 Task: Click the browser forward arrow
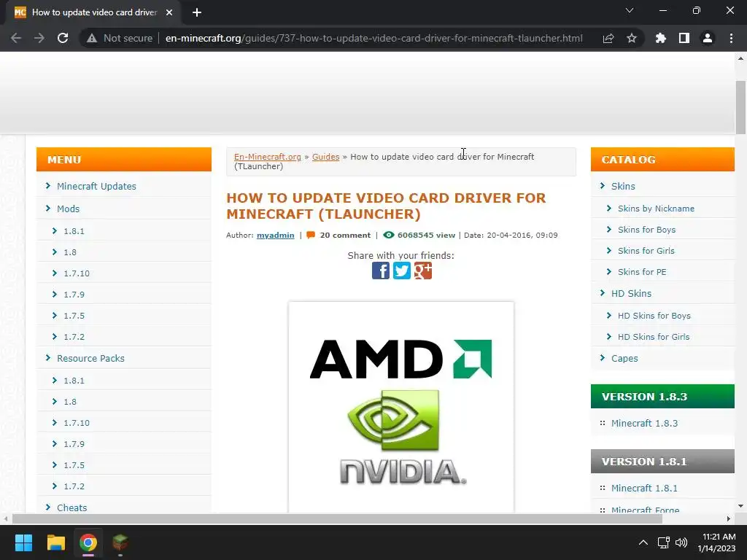39,38
